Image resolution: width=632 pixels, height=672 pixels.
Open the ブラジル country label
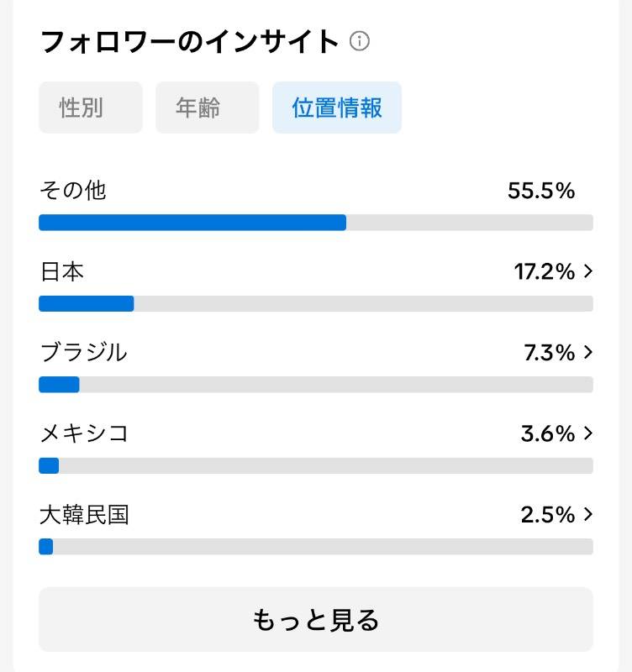(83, 352)
